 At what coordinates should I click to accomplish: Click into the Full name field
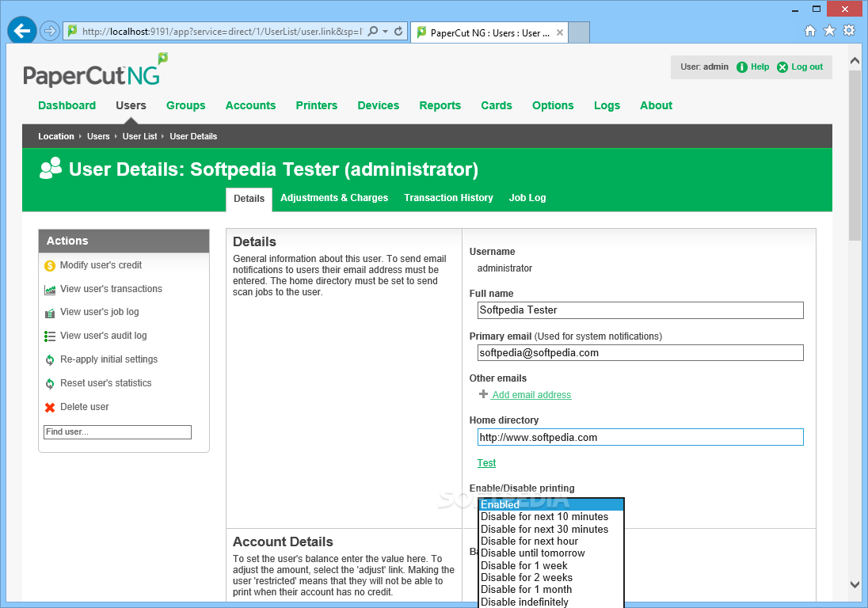click(x=640, y=310)
